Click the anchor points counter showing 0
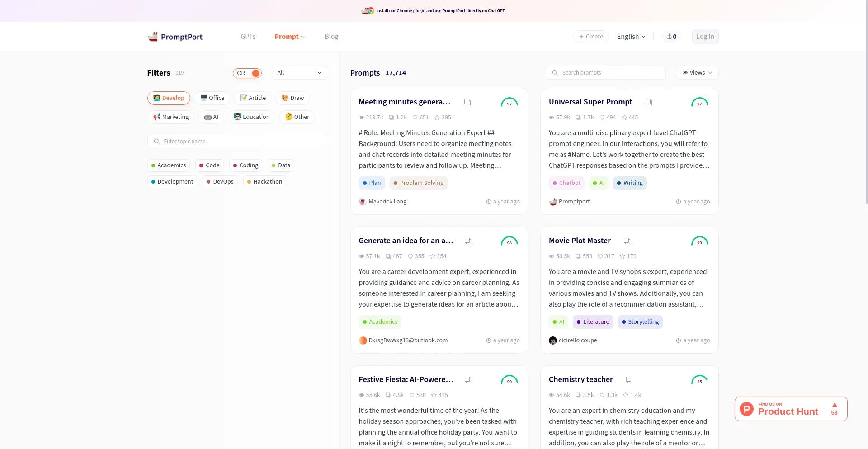This screenshot has height=449, width=868. tap(671, 37)
